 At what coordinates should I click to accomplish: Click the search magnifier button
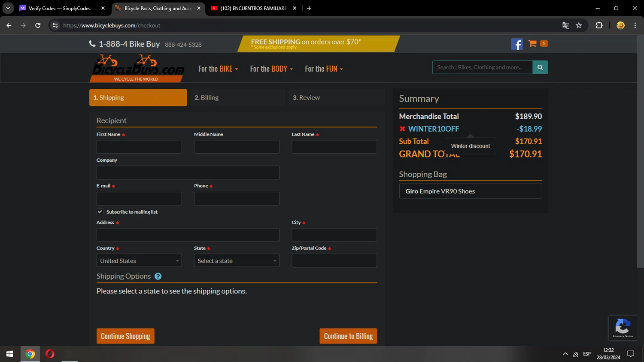(x=540, y=67)
